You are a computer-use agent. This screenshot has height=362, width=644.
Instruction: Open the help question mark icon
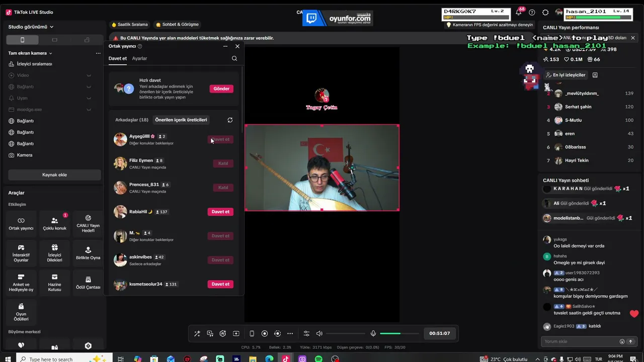point(532,12)
